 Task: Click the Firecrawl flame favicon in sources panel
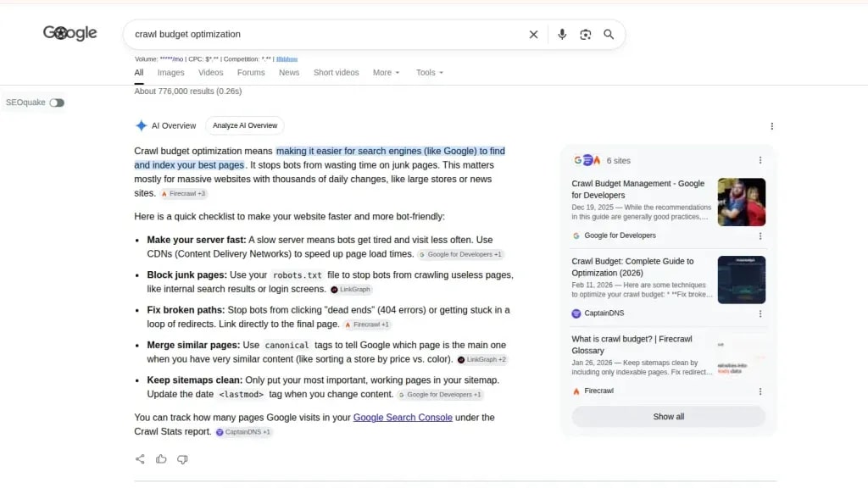576,391
